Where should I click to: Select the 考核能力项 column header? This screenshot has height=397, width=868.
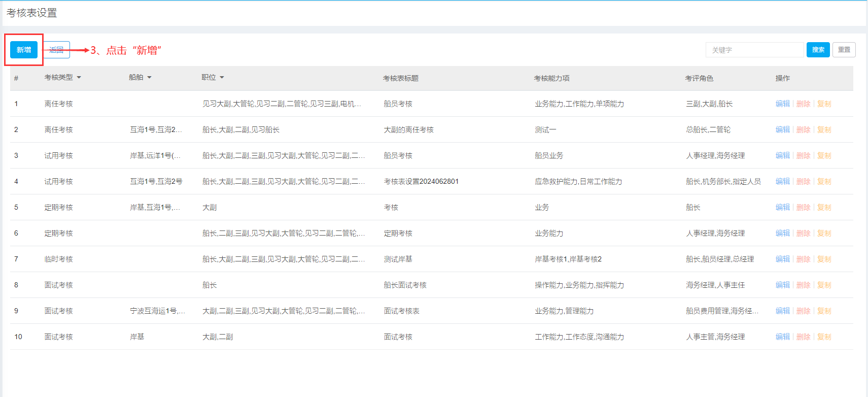pos(551,78)
